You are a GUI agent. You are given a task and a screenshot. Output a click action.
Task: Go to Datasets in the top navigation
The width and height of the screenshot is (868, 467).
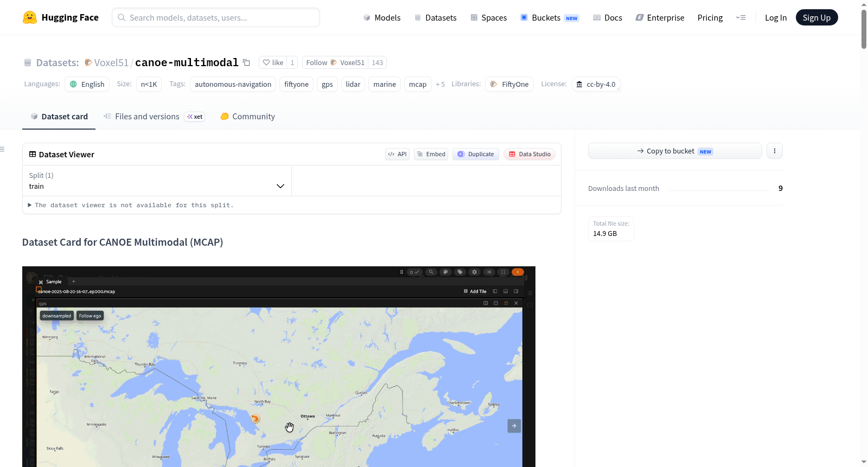[435, 17]
